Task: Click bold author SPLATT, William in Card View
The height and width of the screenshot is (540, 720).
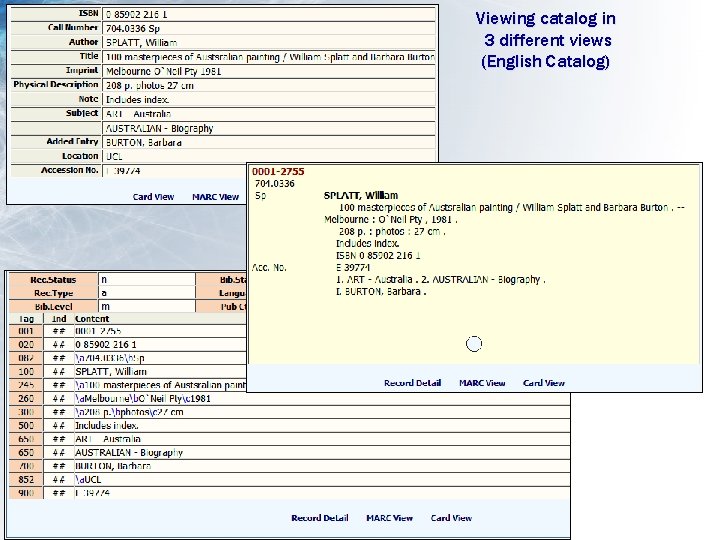Action: (360, 196)
